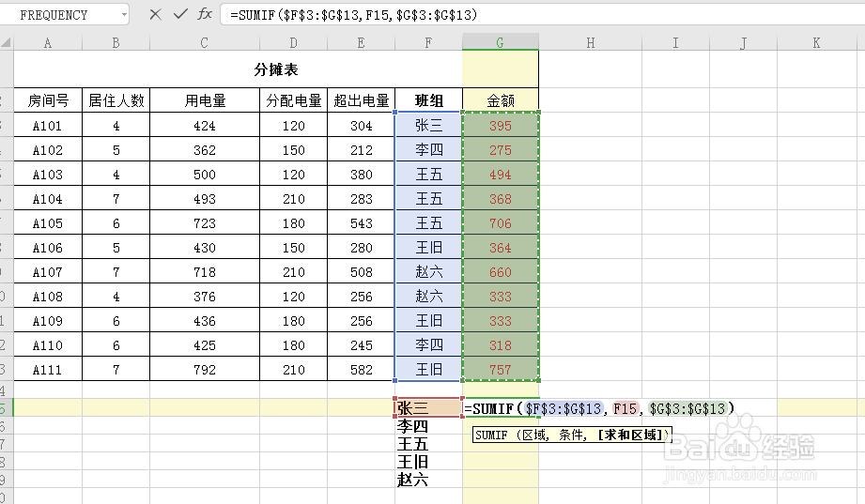
Task: Select the 金额 cell 757
Action: click(501, 370)
